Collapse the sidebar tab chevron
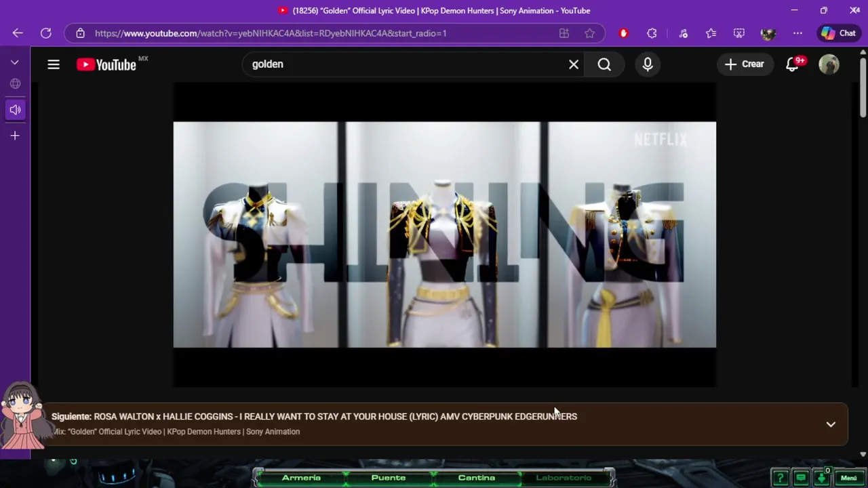 pos(15,62)
